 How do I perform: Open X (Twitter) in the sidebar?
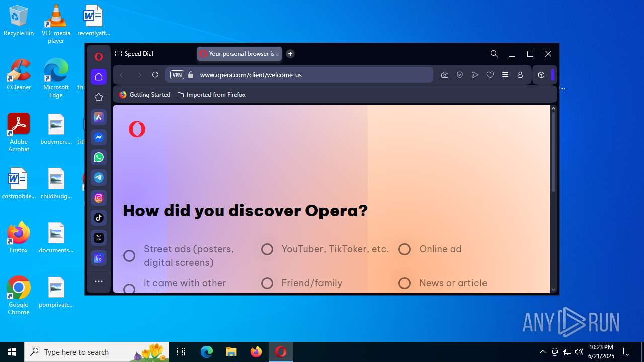pyautogui.click(x=99, y=238)
